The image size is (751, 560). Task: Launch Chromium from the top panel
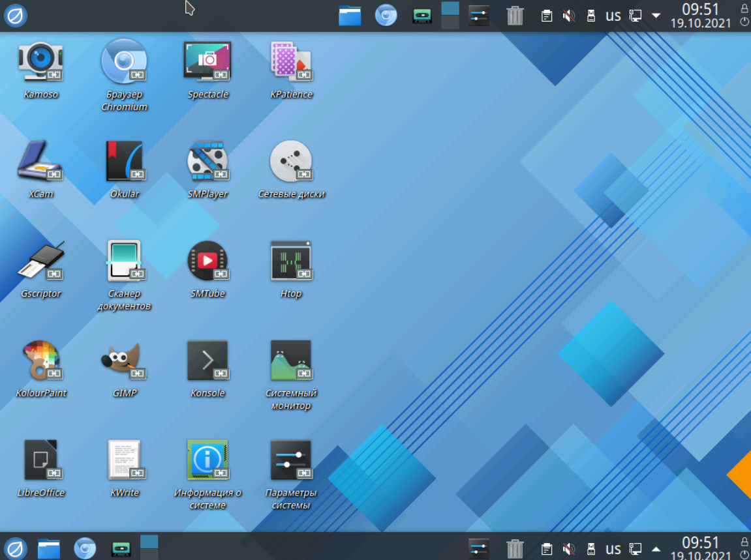point(386,16)
